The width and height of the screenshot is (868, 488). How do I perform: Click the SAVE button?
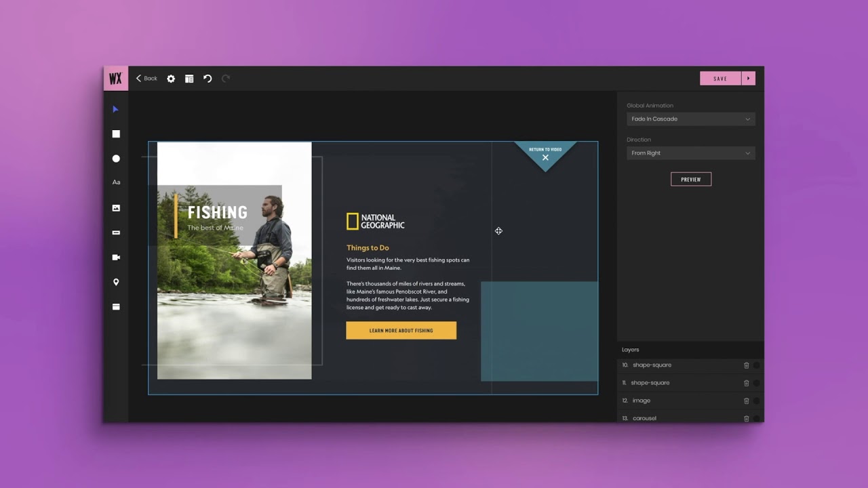click(x=720, y=79)
